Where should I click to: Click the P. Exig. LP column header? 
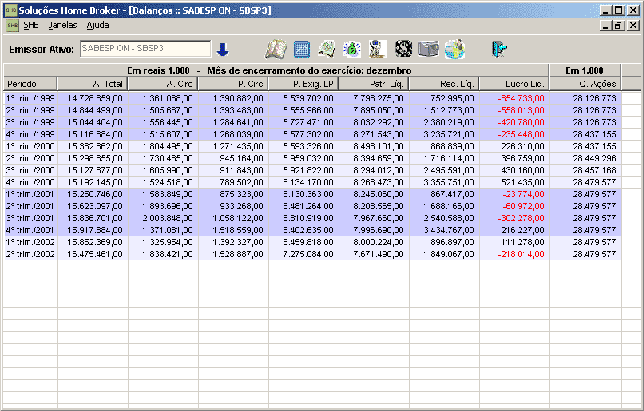tap(304, 84)
